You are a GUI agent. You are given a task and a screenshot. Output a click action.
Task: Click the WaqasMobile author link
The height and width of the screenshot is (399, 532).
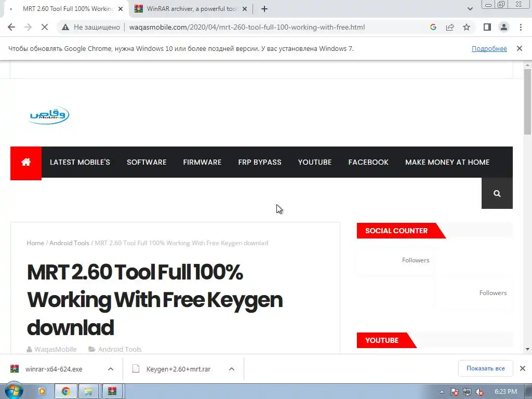pyautogui.click(x=55, y=349)
